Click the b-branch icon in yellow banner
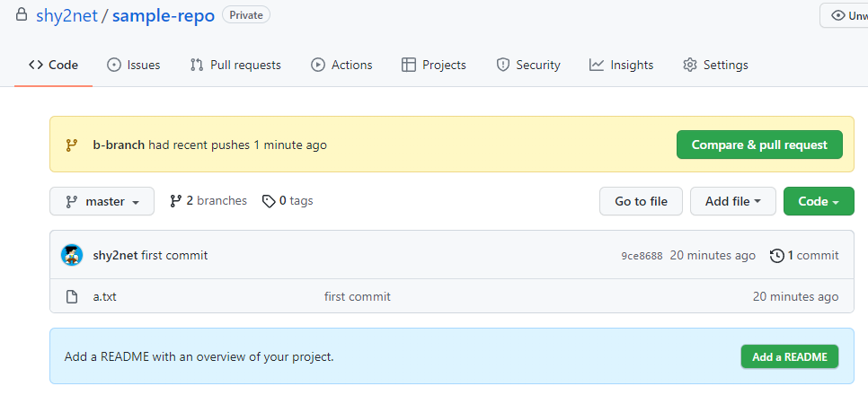Image resolution: width=868 pixels, height=395 pixels. pyautogui.click(x=71, y=145)
